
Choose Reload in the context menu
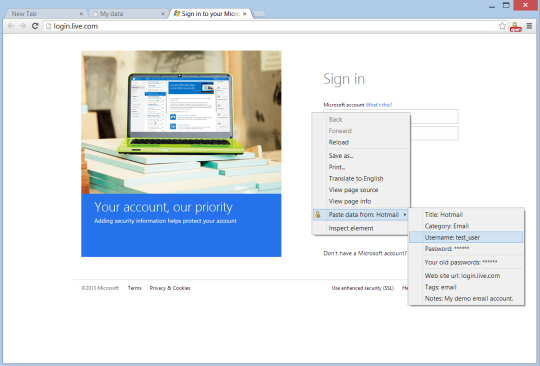coord(361,142)
